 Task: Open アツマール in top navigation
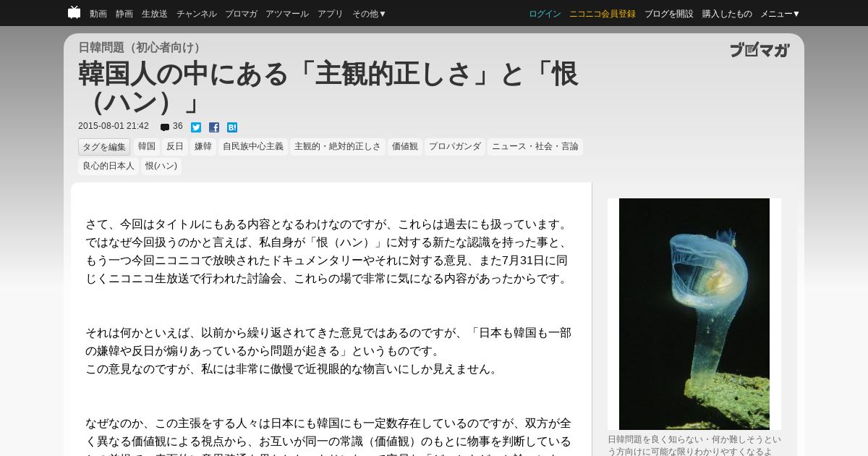pyautogui.click(x=287, y=14)
